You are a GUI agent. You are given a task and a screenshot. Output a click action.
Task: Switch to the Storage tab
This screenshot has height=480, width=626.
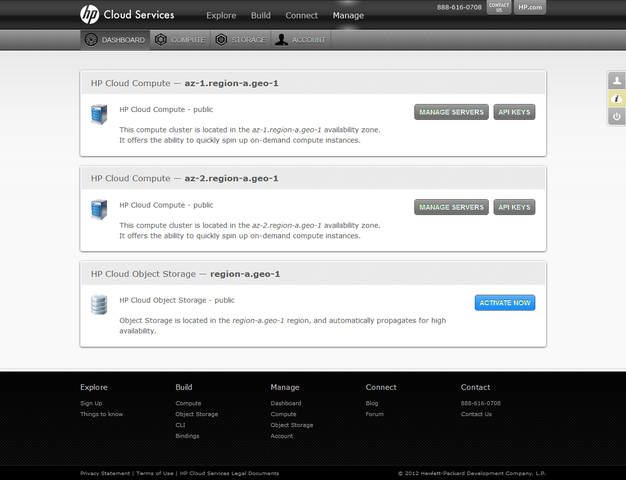[x=240, y=40]
